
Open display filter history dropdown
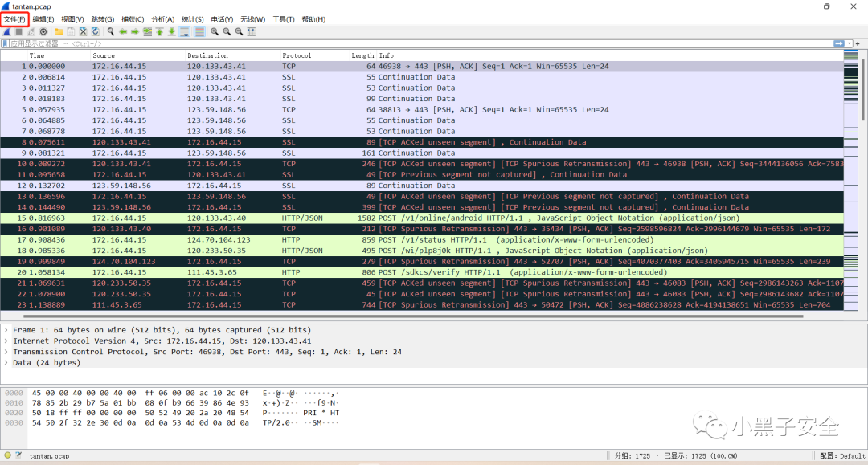850,43
